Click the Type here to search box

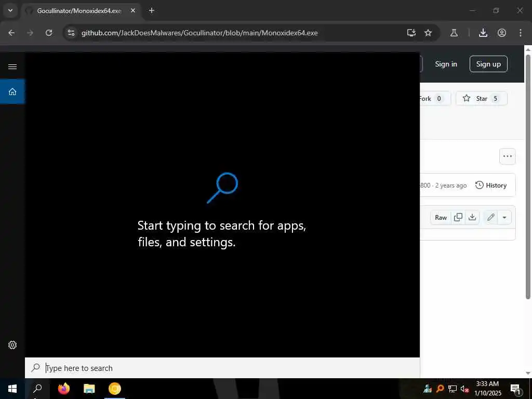222,368
